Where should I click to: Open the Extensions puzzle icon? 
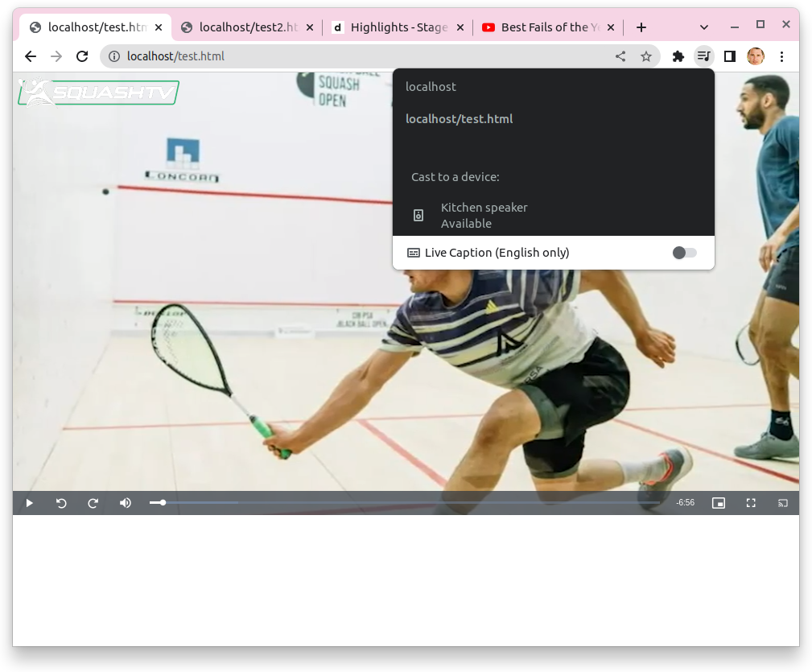pos(678,56)
